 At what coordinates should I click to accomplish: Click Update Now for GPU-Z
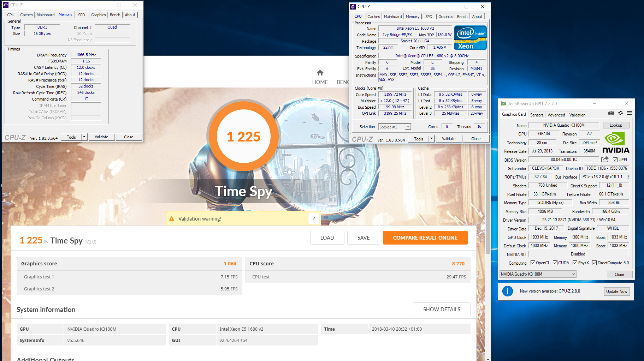[x=617, y=291]
